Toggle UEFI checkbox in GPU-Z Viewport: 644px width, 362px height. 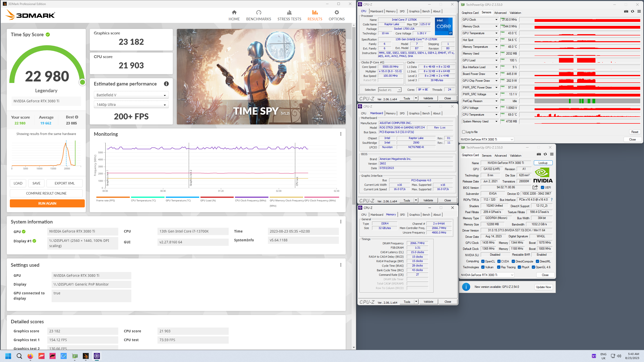pyautogui.click(x=542, y=188)
